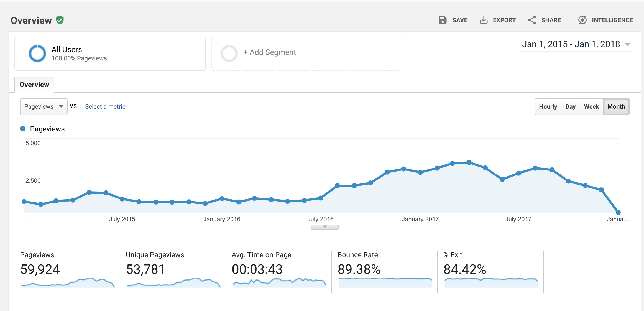Click the Export download icon
This screenshot has height=311, width=644.
[x=484, y=20]
